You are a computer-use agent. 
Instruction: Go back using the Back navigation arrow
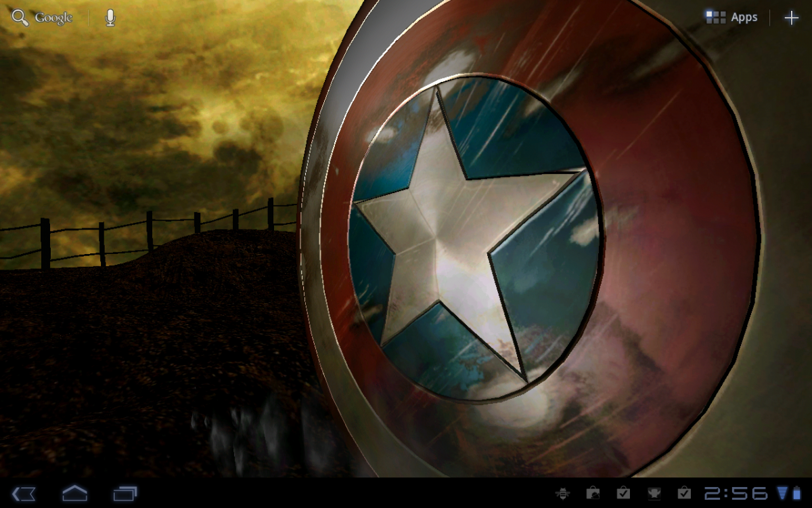[24, 493]
